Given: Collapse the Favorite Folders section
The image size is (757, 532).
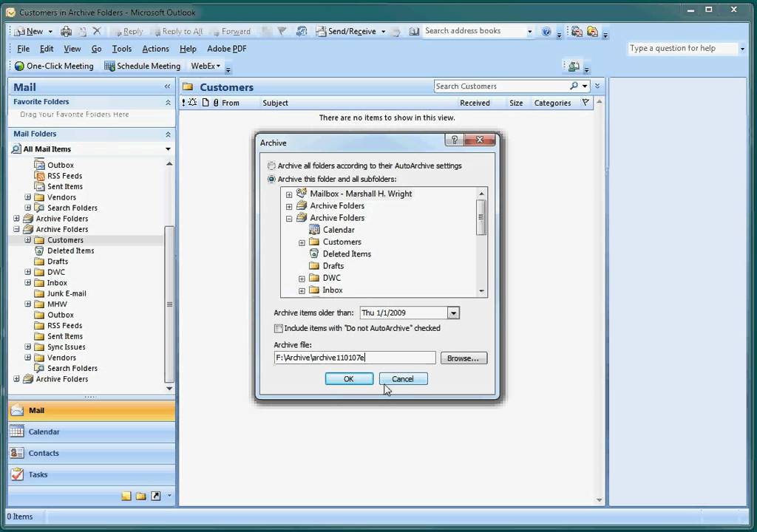Looking at the screenshot, I should pos(168,103).
